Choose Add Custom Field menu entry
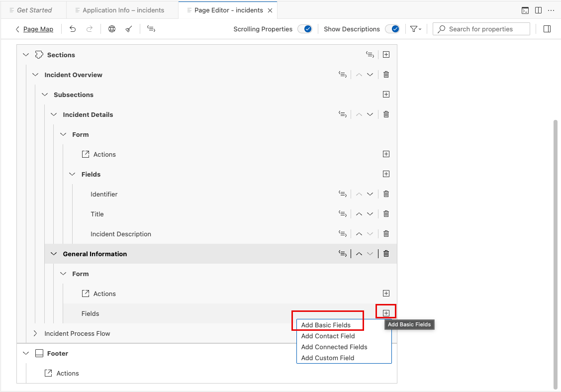 click(344, 358)
